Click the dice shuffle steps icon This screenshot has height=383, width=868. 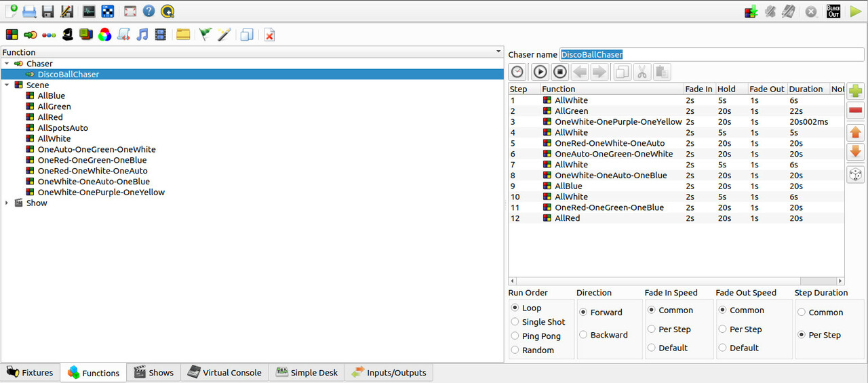tap(856, 175)
